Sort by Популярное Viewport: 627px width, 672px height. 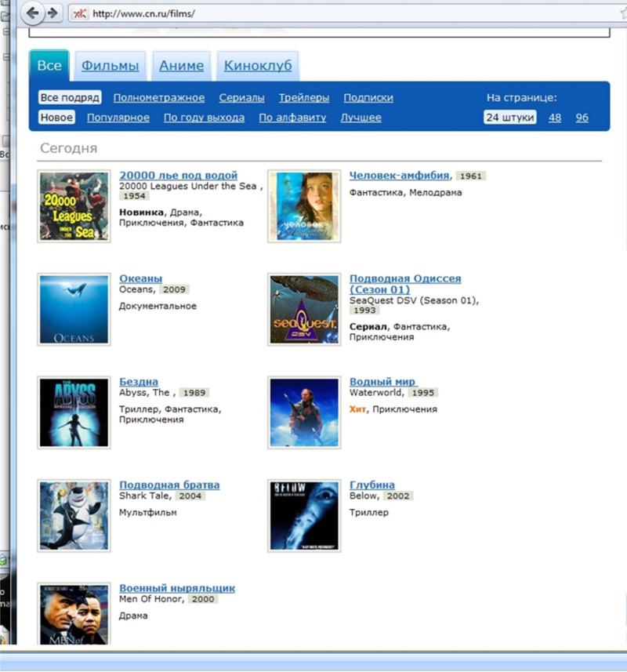(x=118, y=118)
